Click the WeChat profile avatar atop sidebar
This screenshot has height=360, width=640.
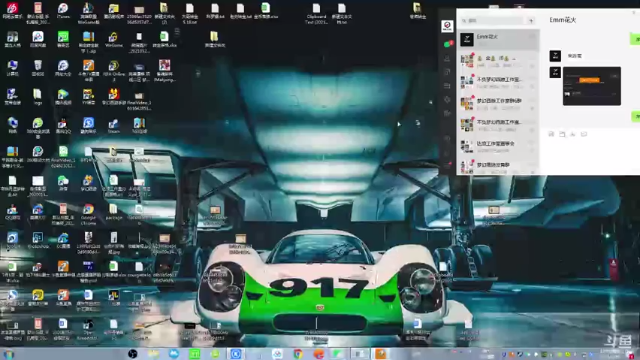click(447, 26)
